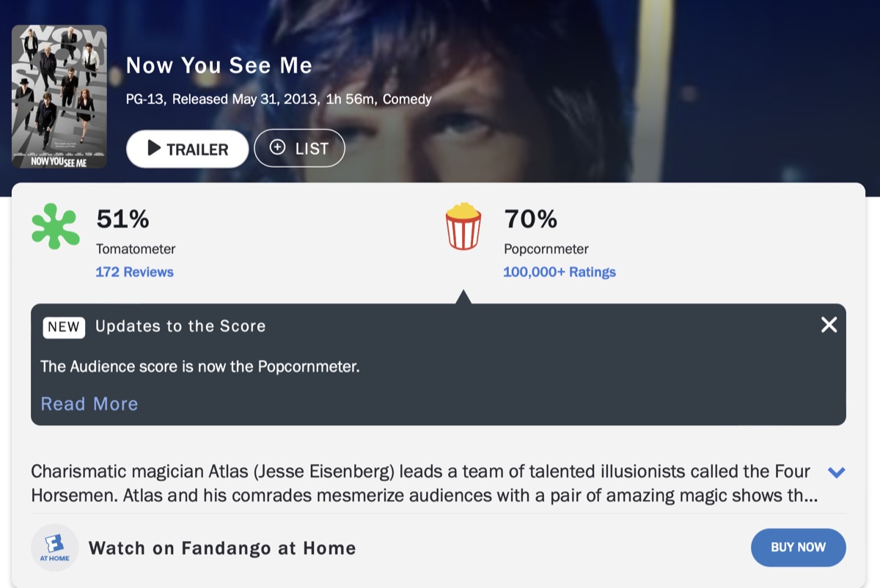Click the movie synopsis paragraph
This screenshot has width=880, height=588.
(424, 483)
